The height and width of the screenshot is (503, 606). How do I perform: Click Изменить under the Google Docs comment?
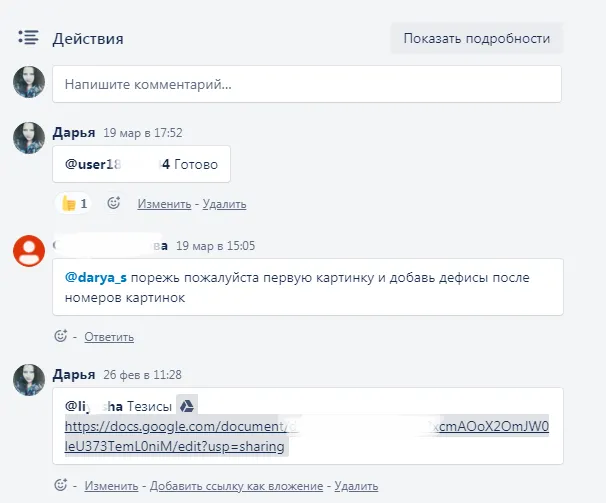pyautogui.click(x=111, y=486)
